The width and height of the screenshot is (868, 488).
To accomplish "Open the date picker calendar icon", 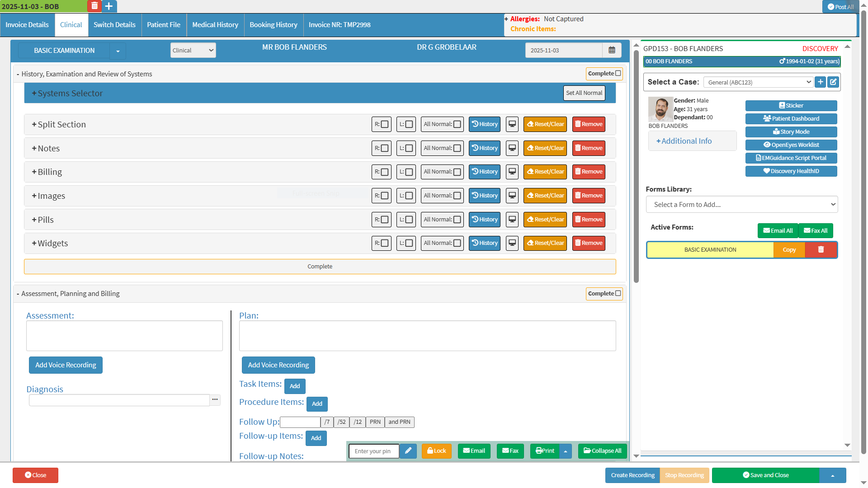I will tap(612, 50).
